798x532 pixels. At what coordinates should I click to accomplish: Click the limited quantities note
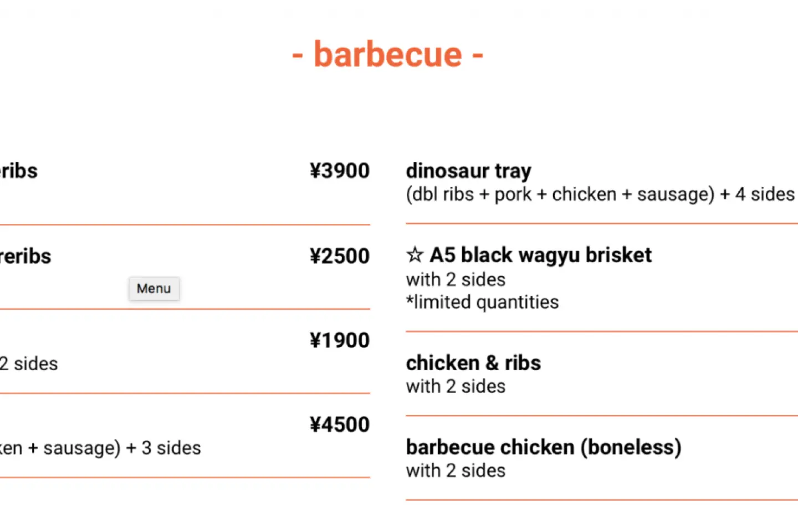pos(482,303)
